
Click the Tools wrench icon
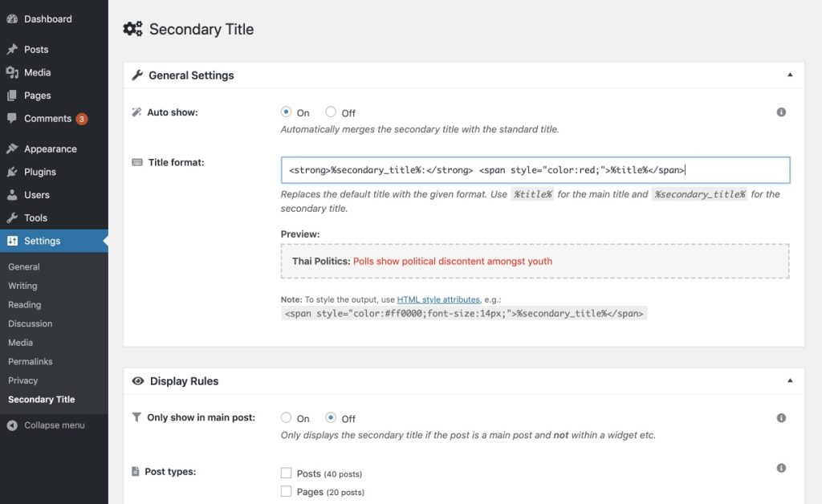[12, 217]
